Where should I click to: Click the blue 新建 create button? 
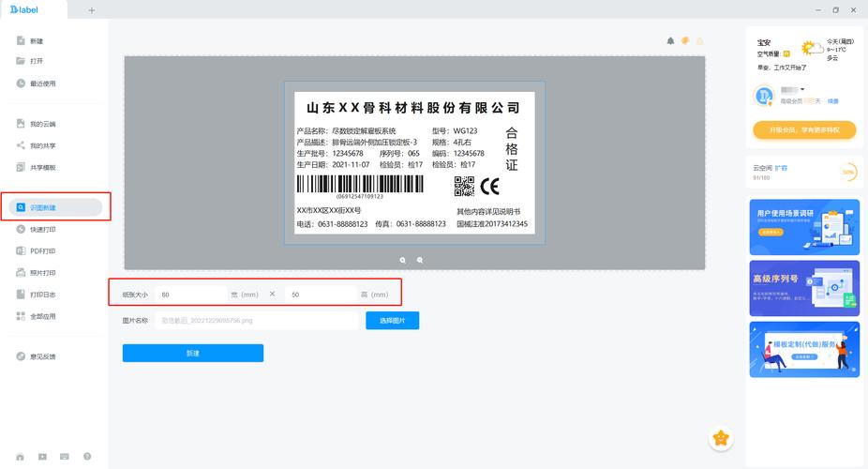pos(193,353)
